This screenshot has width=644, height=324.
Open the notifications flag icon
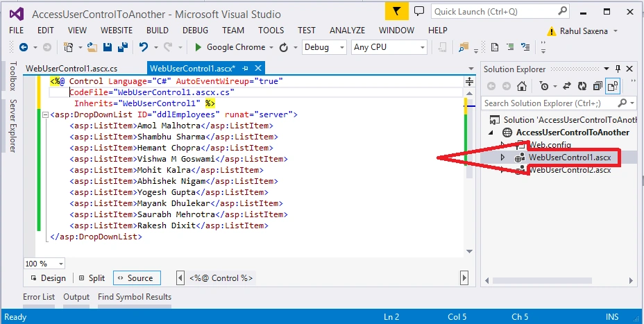pos(397,12)
